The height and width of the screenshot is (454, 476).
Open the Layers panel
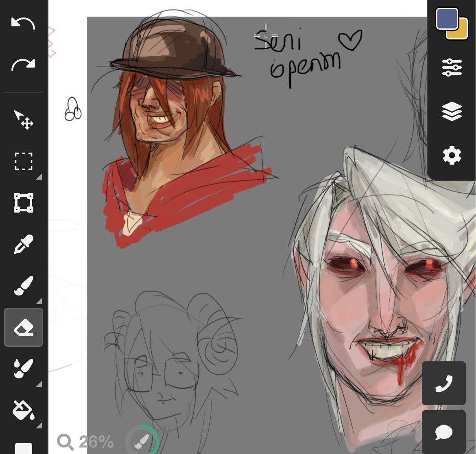click(x=452, y=111)
